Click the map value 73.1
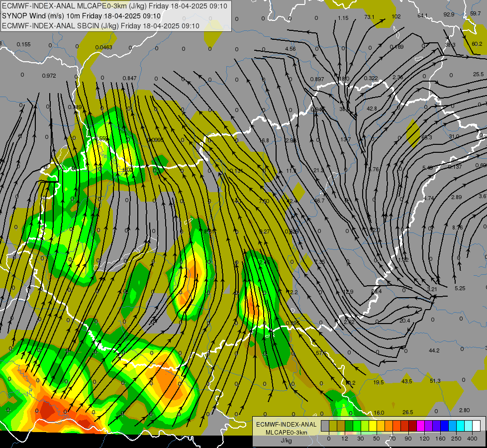The height and width of the screenshot is (448, 487). click(x=369, y=17)
